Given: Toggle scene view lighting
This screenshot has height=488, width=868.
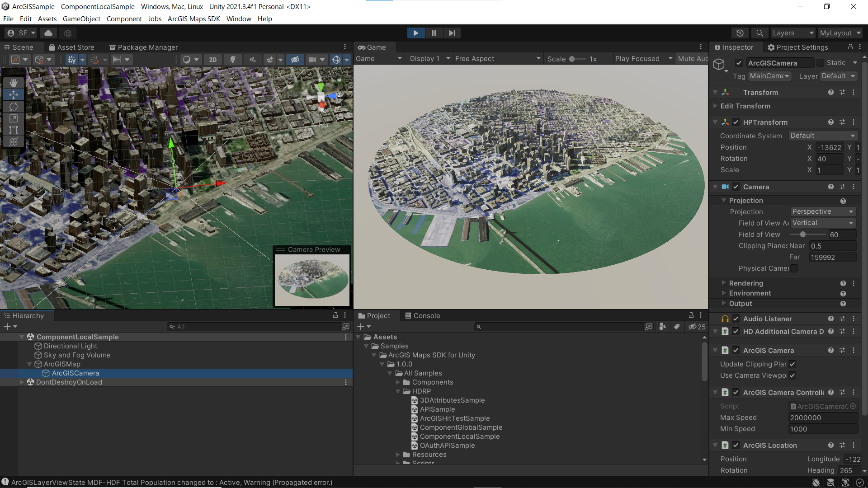Looking at the screenshot, I should [233, 59].
